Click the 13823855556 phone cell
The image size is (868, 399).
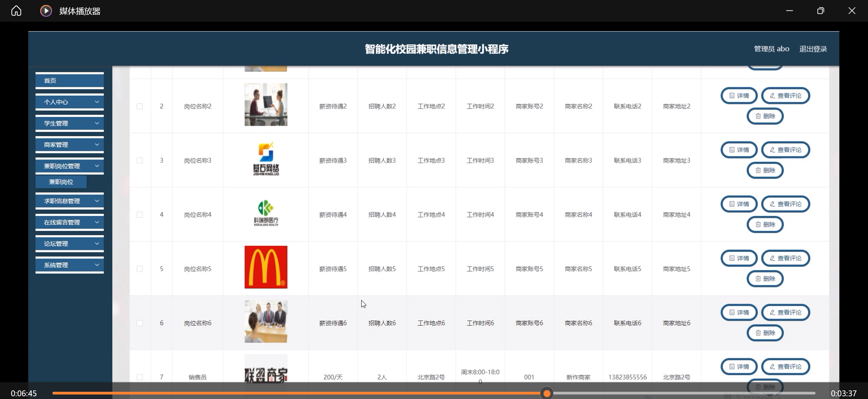click(x=627, y=377)
